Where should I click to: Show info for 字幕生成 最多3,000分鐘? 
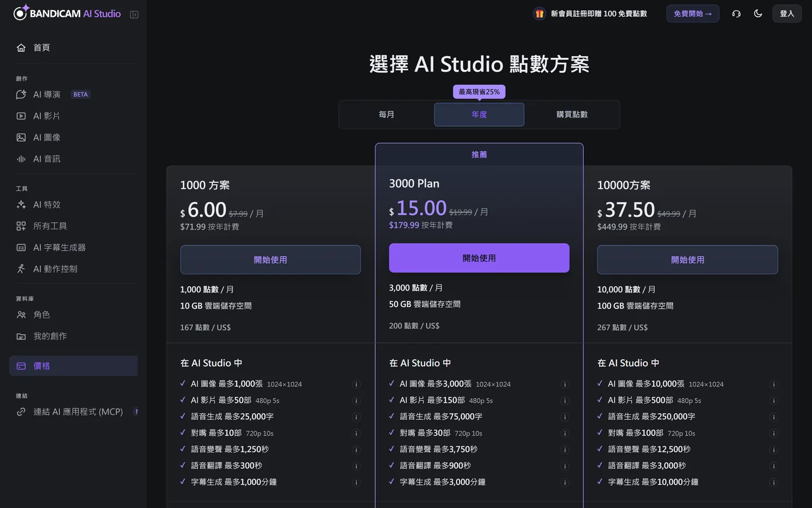(565, 482)
